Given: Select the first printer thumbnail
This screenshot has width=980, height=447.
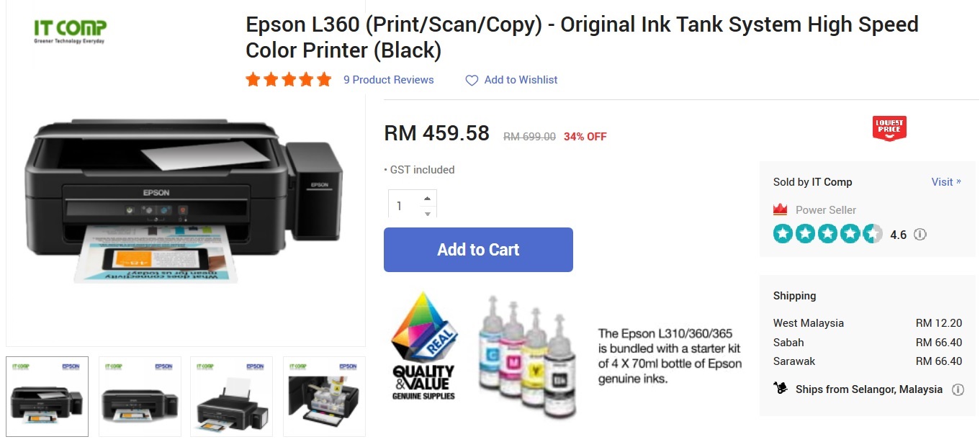Looking at the screenshot, I should point(48,397).
